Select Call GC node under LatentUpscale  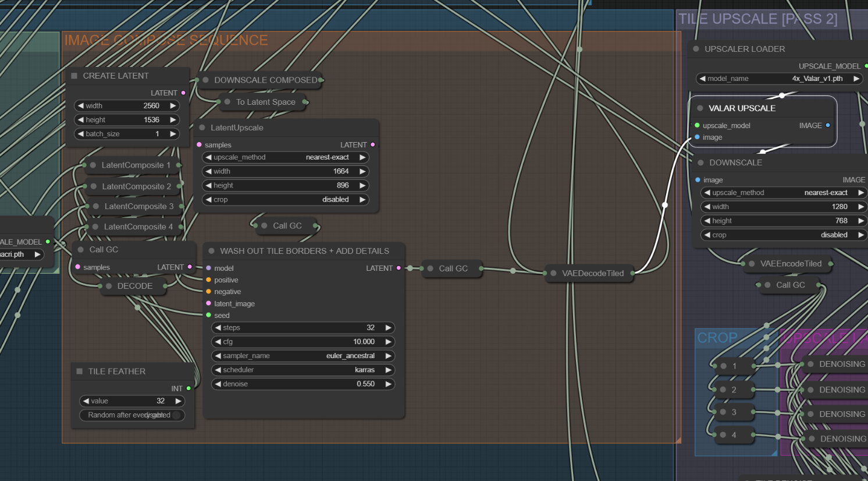(287, 226)
